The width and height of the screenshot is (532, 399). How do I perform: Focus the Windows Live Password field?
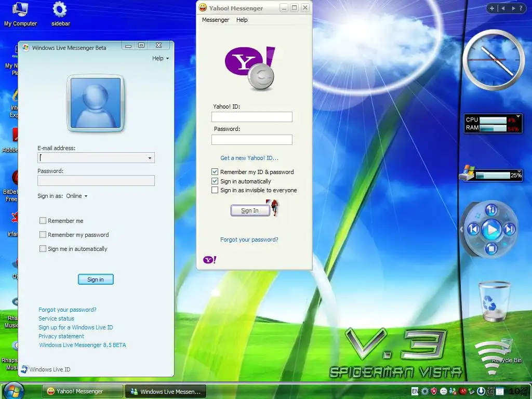pos(96,180)
